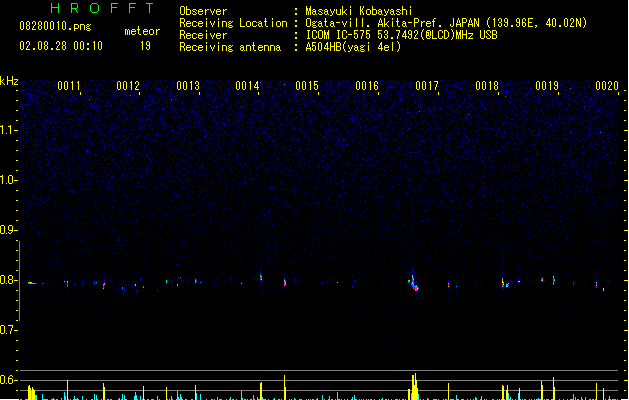Screen dimensions: 629x400
Task: Click the 1.0 kHz axis label
Action: click(x=8, y=180)
